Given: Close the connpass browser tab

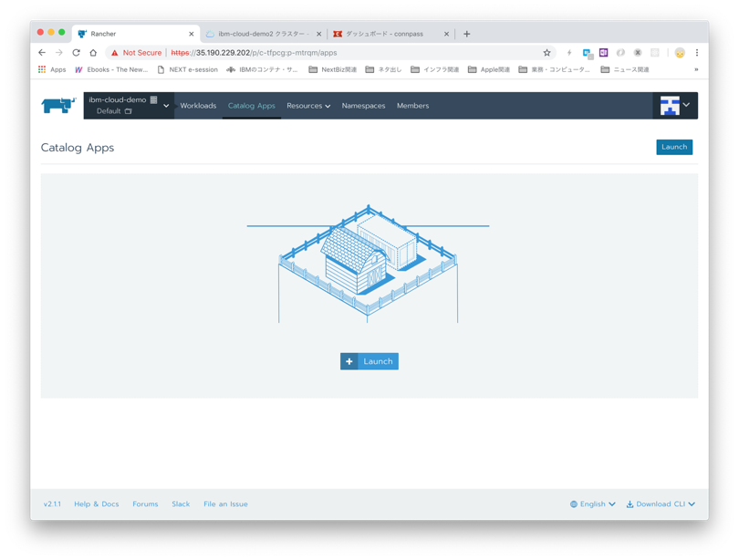Looking at the screenshot, I should [x=446, y=34].
